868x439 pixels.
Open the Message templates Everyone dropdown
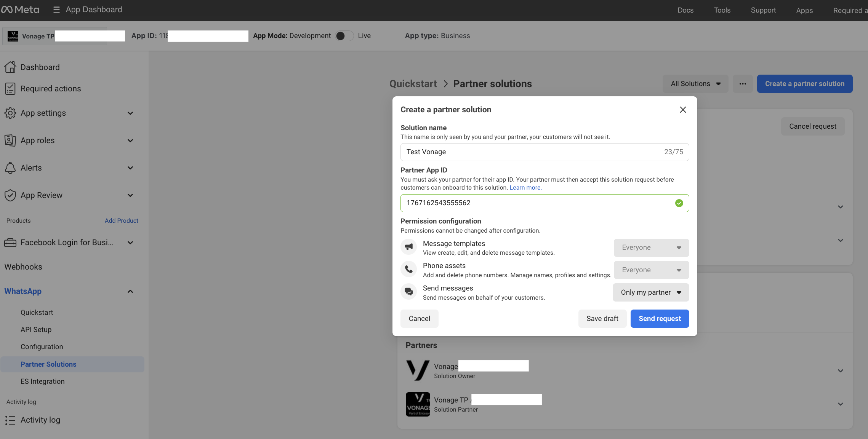(x=651, y=247)
